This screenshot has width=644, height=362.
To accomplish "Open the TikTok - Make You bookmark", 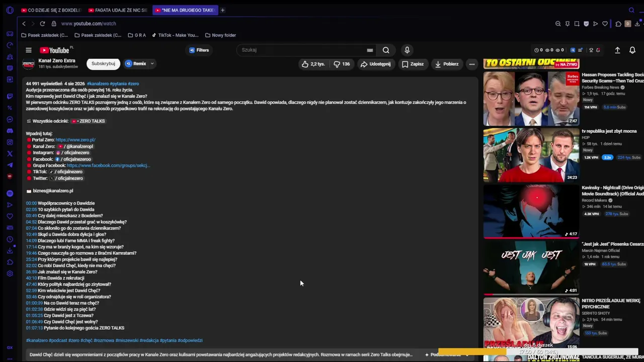I will pyautogui.click(x=175, y=35).
